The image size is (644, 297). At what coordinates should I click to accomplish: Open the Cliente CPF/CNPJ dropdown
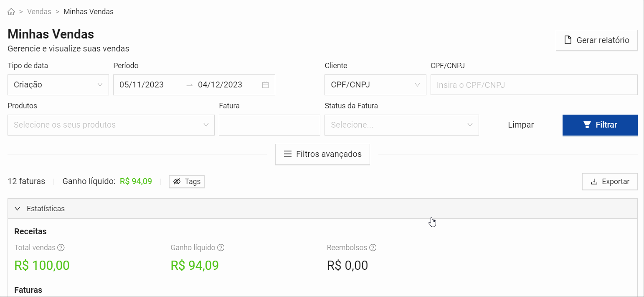tap(375, 85)
